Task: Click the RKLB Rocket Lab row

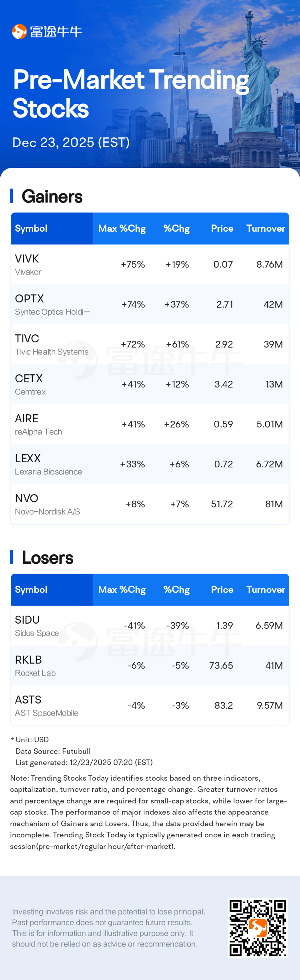Action: click(150, 666)
